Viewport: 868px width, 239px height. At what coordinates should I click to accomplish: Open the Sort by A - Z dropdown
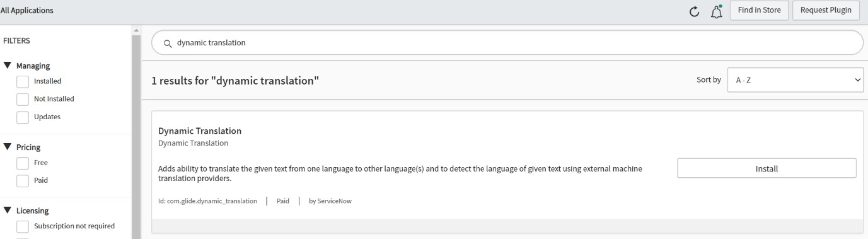coord(795,80)
